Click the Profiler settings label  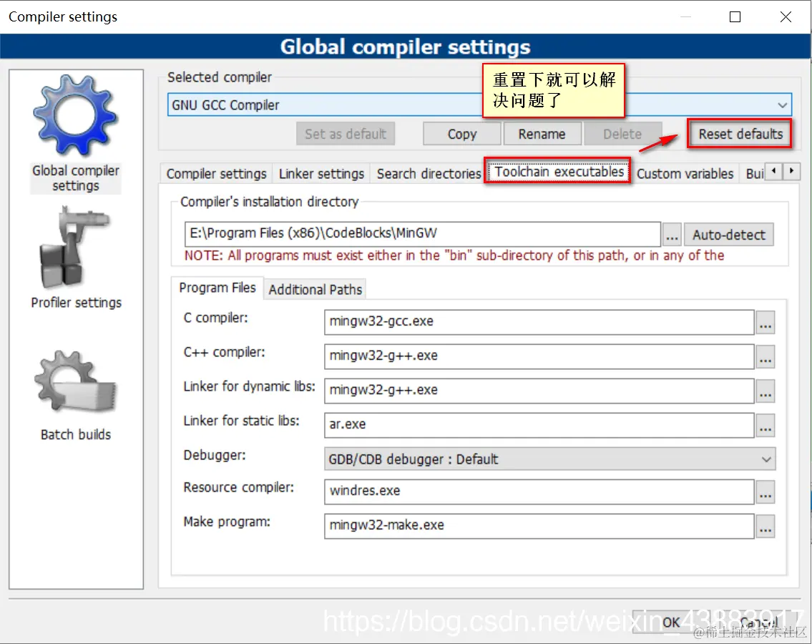pyautogui.click(x=76, y=303)
